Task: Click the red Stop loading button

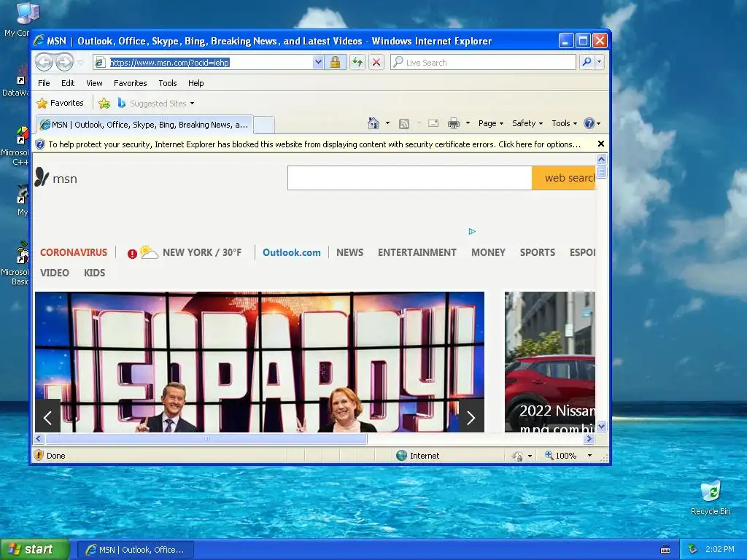Action: click(376, 63)
